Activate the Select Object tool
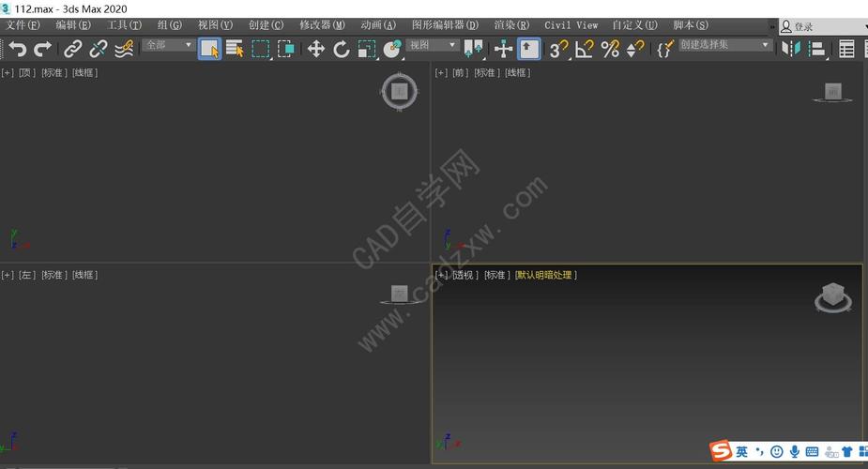 (x=210, y=49)
